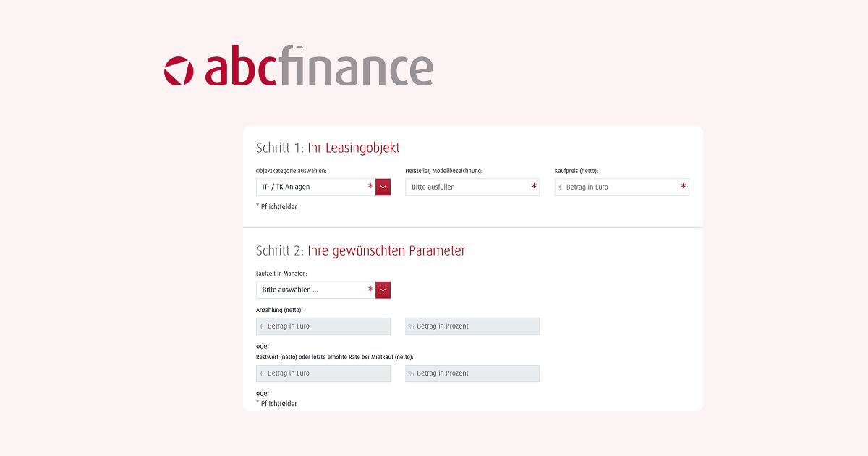Click the percent symbol next to Anzahlung Prozent
Image resolution: width=868 pixels, height=456 pixels.
coord(411,326)
